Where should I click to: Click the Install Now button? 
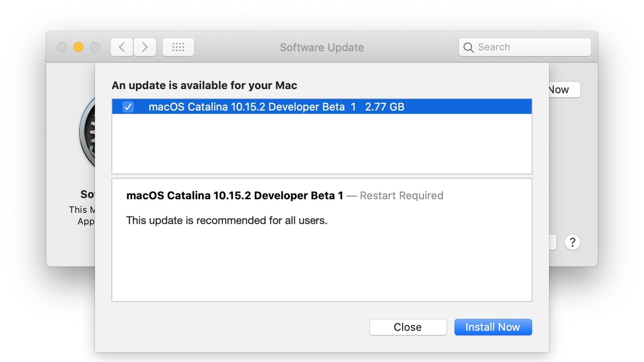tap(493, 327)
